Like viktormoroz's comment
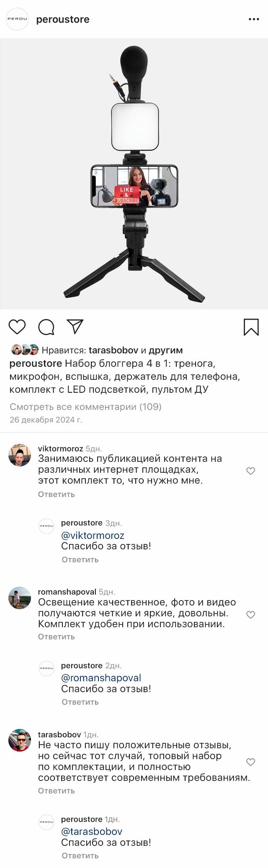 [250, 471]
